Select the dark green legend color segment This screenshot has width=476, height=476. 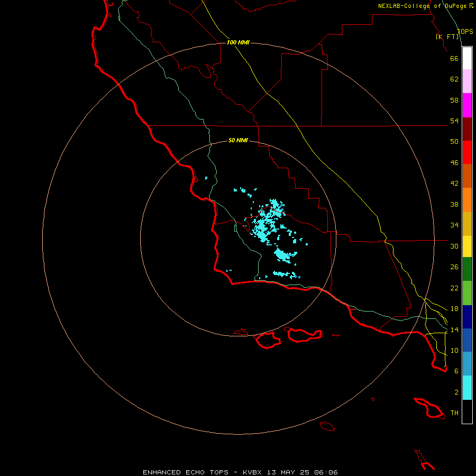coord(467,269)
